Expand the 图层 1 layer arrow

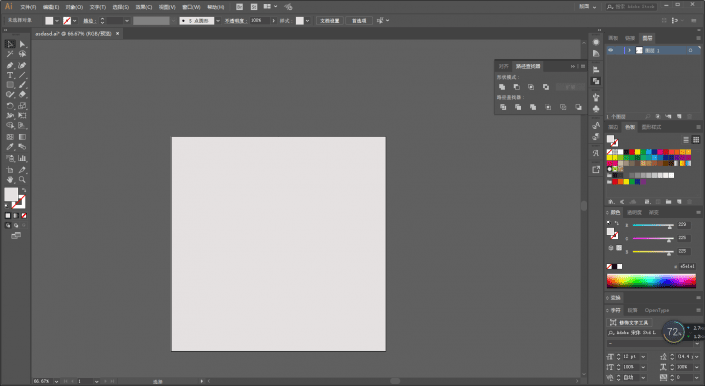click(x=629, y=50)
